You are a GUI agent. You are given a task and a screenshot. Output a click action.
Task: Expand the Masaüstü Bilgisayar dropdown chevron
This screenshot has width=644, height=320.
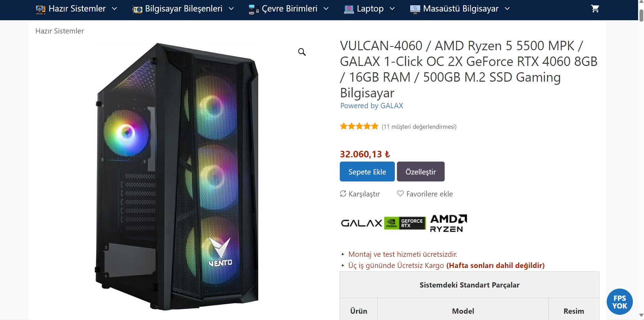[507, 9]
